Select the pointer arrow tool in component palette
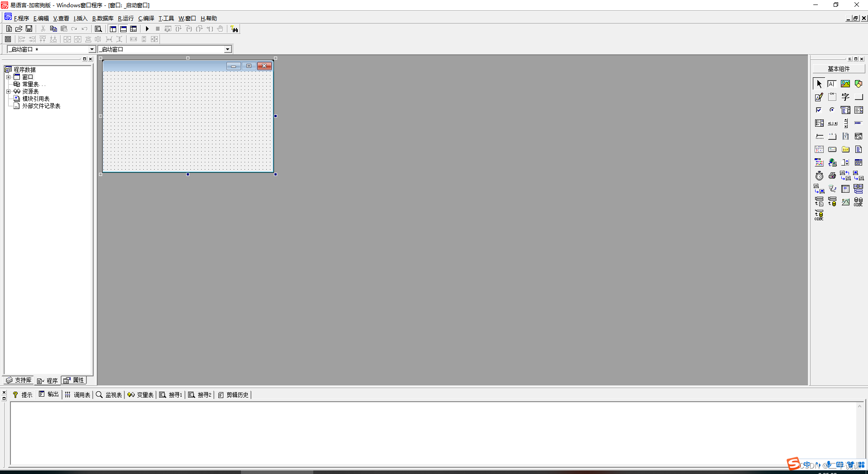This screenshot has height=474, width=868. coord(819,84)
